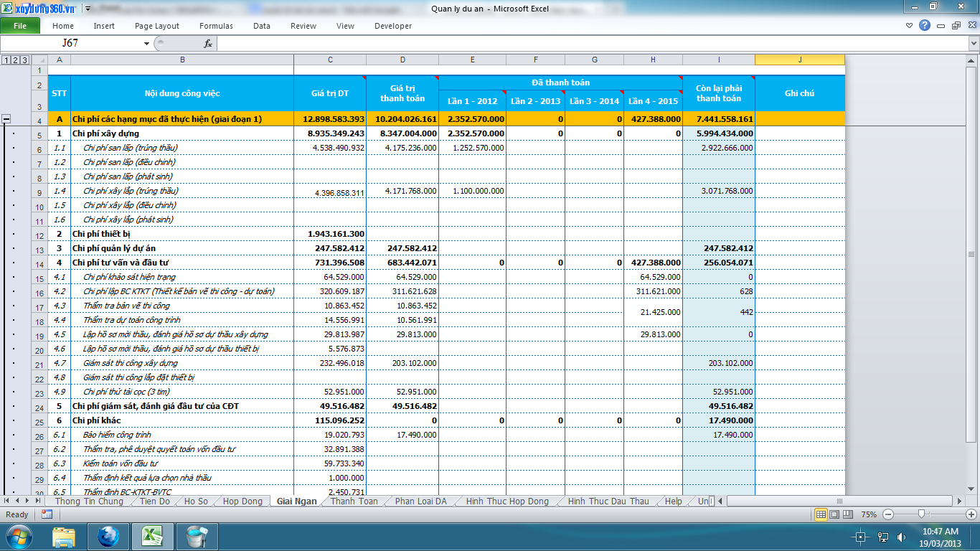Open Windows Explorer from taskbar
The height and width of the screenshot is (551, 980).
click(64, 537)
